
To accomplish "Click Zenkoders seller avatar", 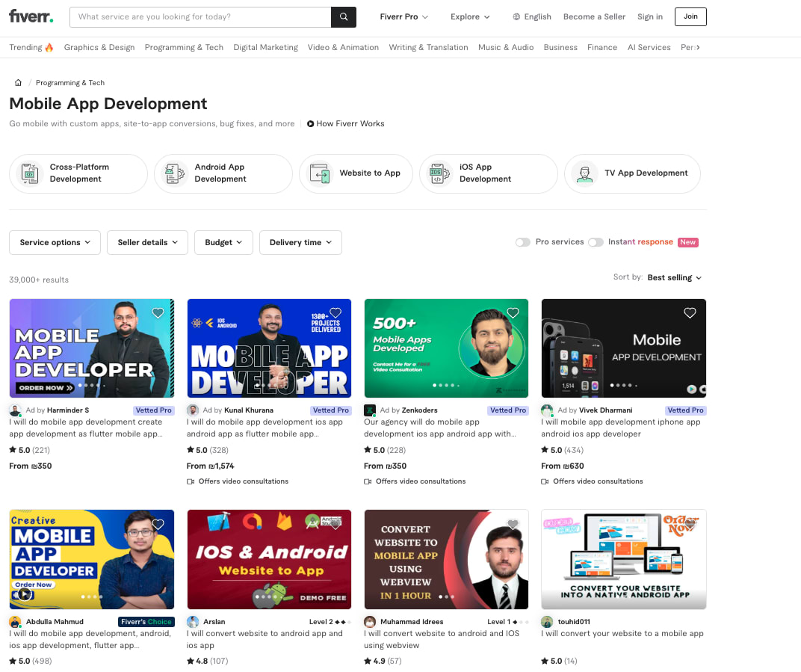I will coord(370,410).
